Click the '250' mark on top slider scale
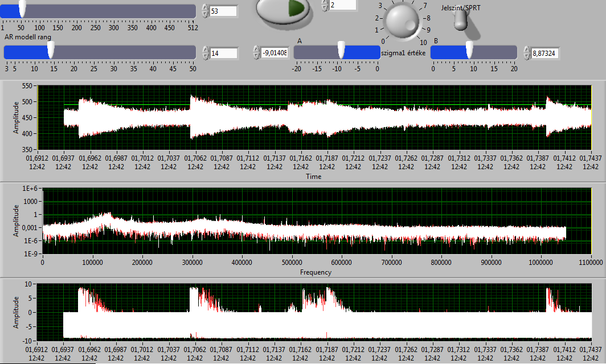606x364 pixels. 95,28
